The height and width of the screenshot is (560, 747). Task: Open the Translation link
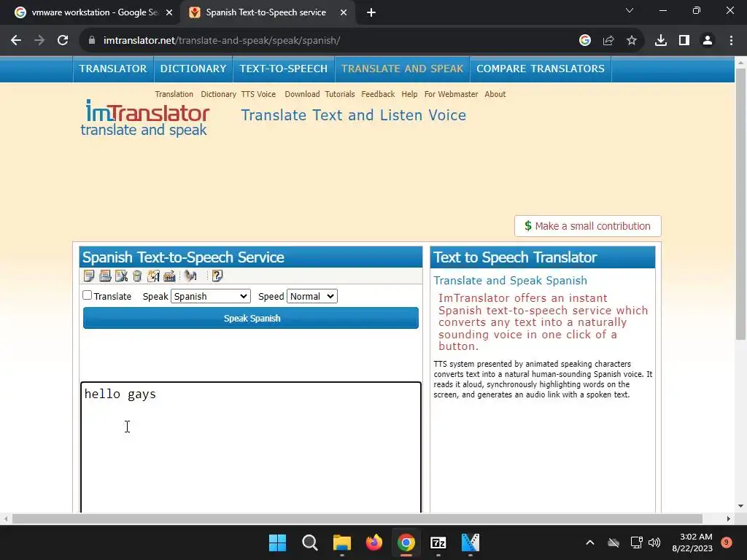(x=174, y=94)
